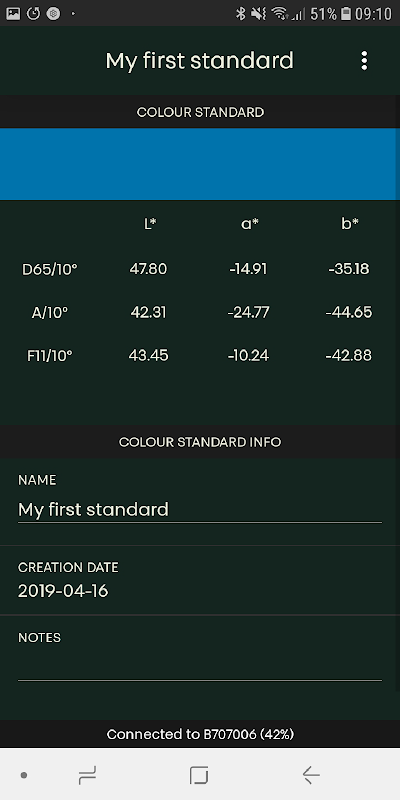Open recent apps navigation button
This screenshot has width=400, height=800.
coord(87,776)
